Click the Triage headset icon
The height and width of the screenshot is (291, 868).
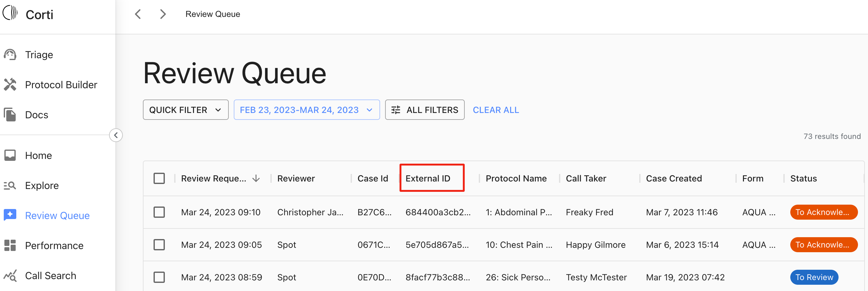pos(10,54)
